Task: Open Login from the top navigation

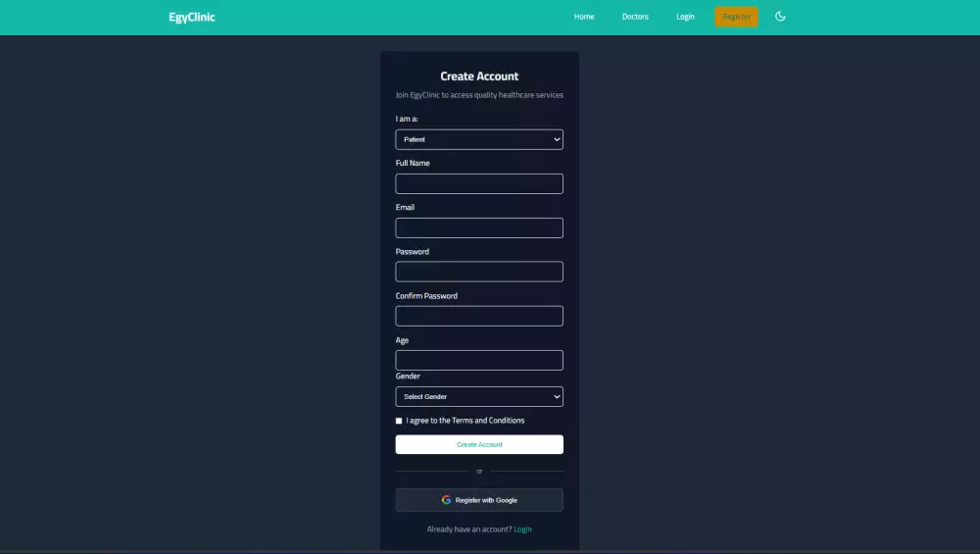Action: pyautogui.click(x=685, y=17)
